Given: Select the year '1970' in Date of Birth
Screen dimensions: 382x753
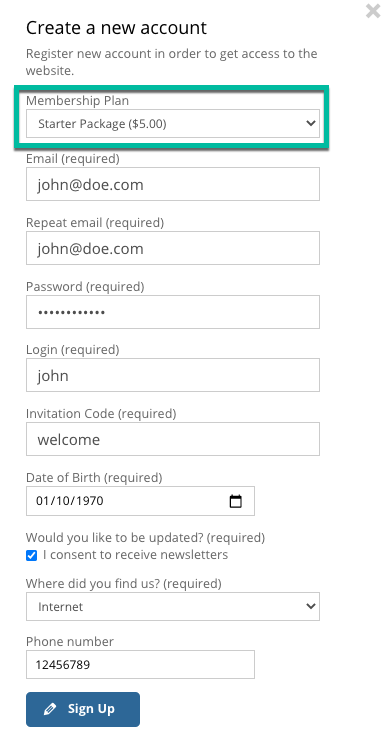Looking at the screenshot, I should coord(88,501).
